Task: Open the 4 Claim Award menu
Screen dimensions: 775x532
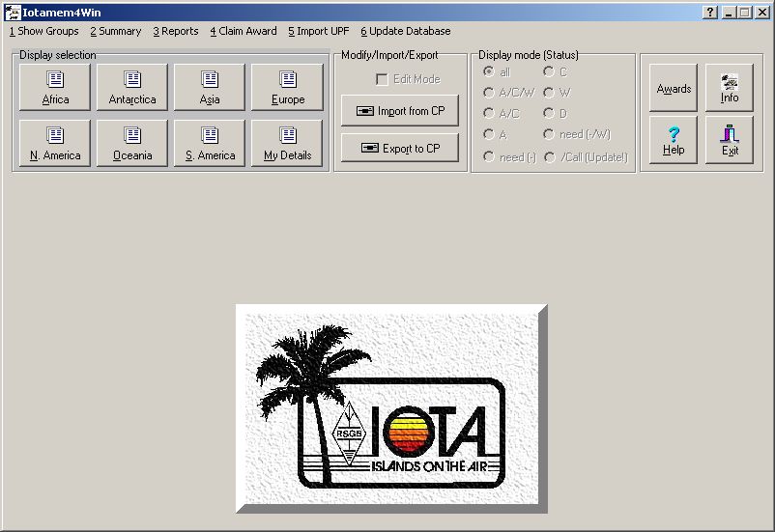Action: [244, 31]
